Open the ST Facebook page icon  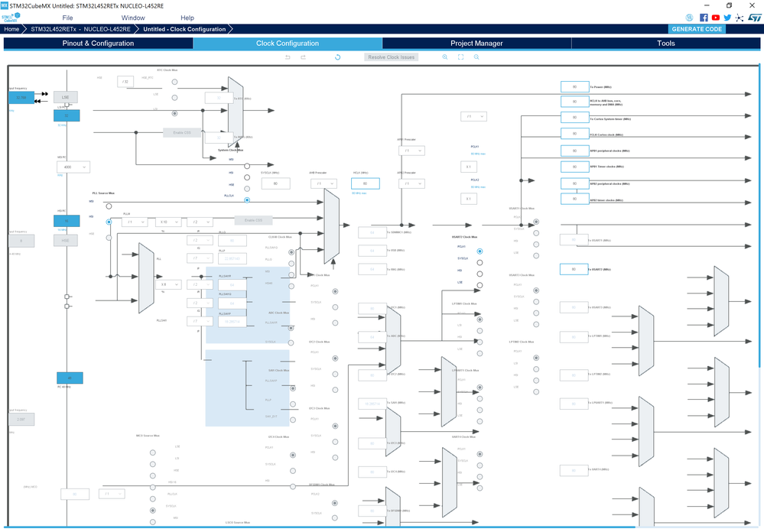[x=704, y=18]
